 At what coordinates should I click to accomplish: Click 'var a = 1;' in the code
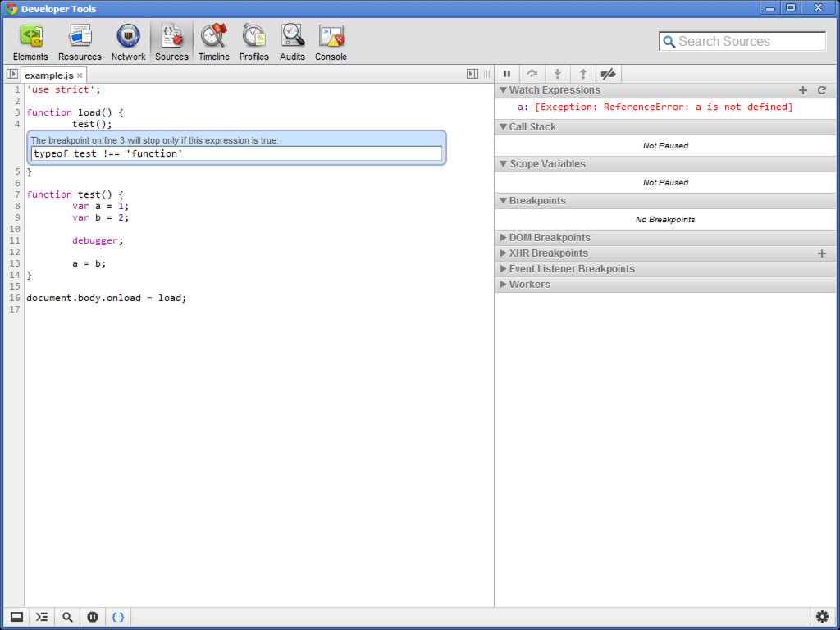click(100, 206)
